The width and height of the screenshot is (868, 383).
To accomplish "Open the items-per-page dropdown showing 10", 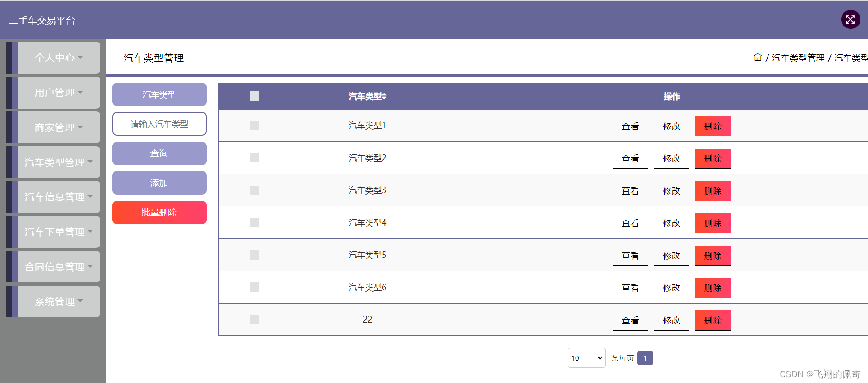I will 586,358.
